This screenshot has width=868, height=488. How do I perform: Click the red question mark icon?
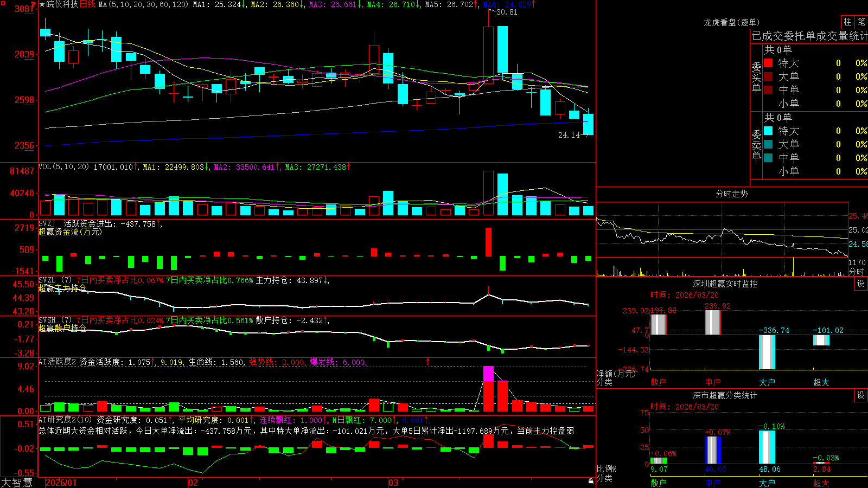(33, 5)
